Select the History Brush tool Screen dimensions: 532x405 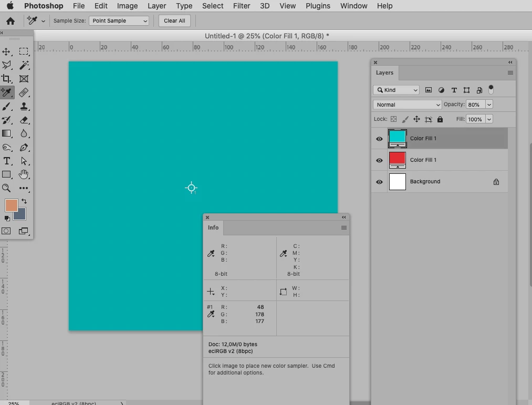[x=6, y=120]
